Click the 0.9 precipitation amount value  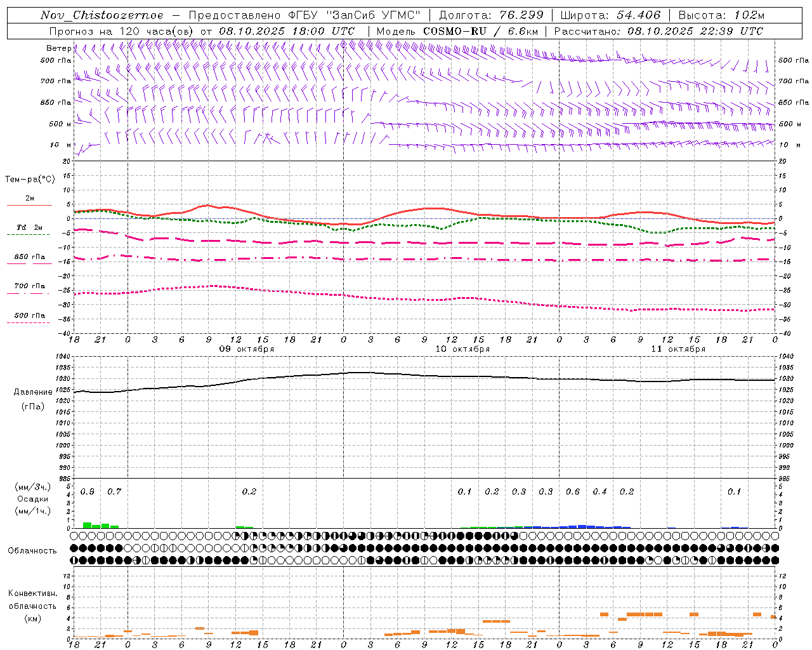click(88, 492)
